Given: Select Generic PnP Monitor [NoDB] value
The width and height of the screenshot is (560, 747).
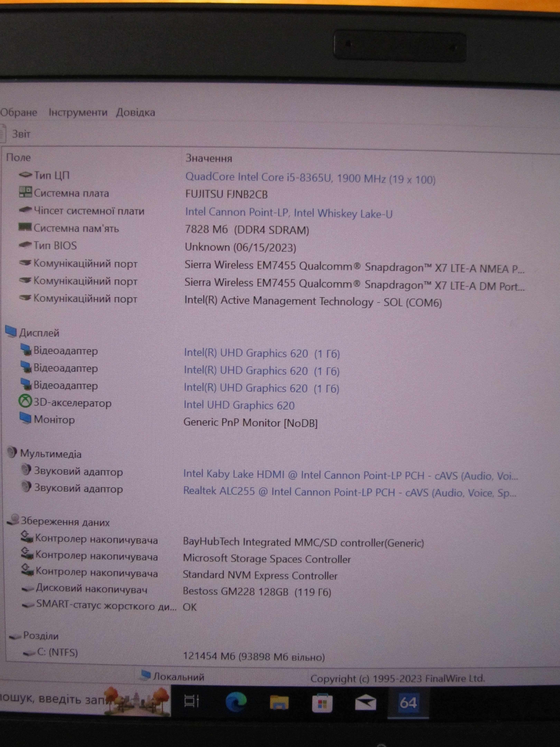Looking at the screenshot, I should 250,422.
